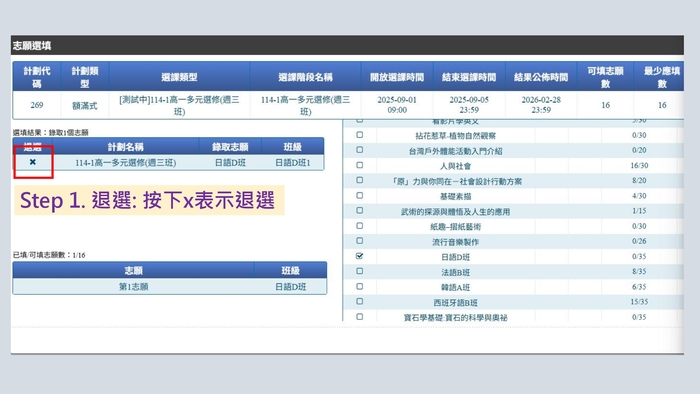Select the 人與社會 course checkbox
The image size is (700, 394).
pyautogui.click(x=359, y=165)
